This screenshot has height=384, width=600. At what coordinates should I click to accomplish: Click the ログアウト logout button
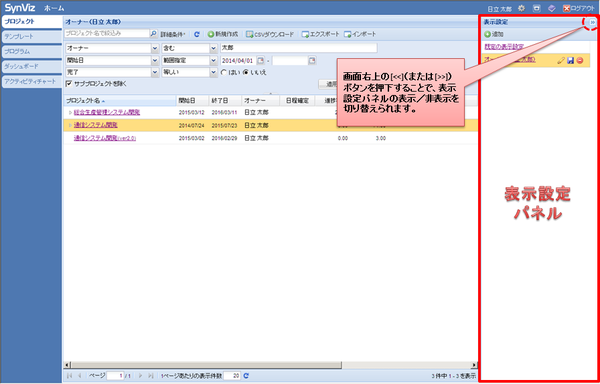click(x=579, y=8)
